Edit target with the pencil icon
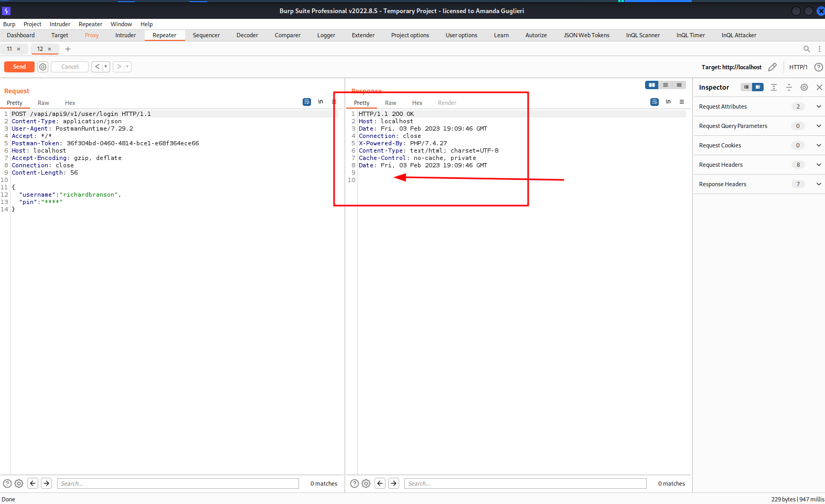 click(773, 67)
